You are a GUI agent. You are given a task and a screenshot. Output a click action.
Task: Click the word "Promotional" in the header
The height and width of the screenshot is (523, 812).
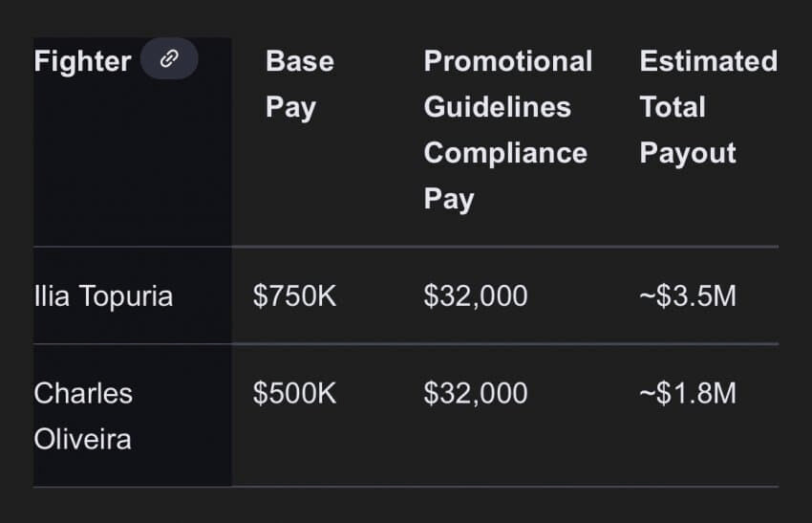tap(507, 61)
